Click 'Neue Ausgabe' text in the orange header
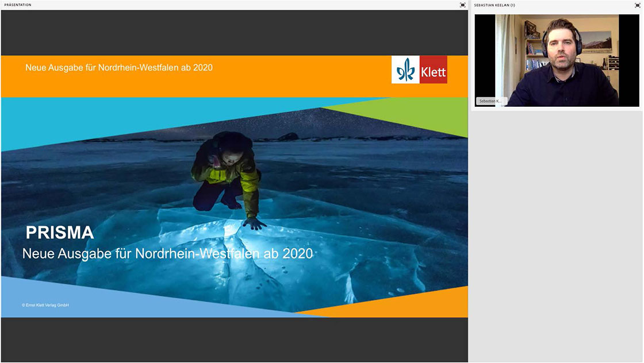Image resolution: width=644 pixels, height=363 pixels. 119,68
